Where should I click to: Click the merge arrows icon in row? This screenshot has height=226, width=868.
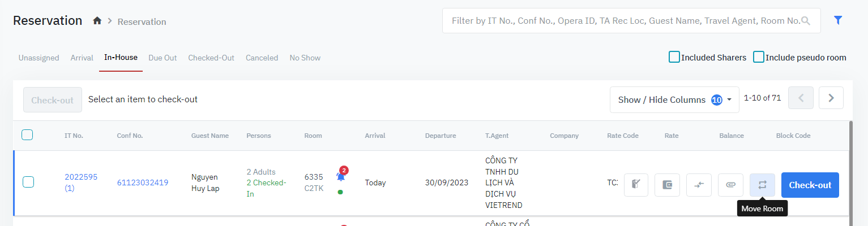click(699, 185)
